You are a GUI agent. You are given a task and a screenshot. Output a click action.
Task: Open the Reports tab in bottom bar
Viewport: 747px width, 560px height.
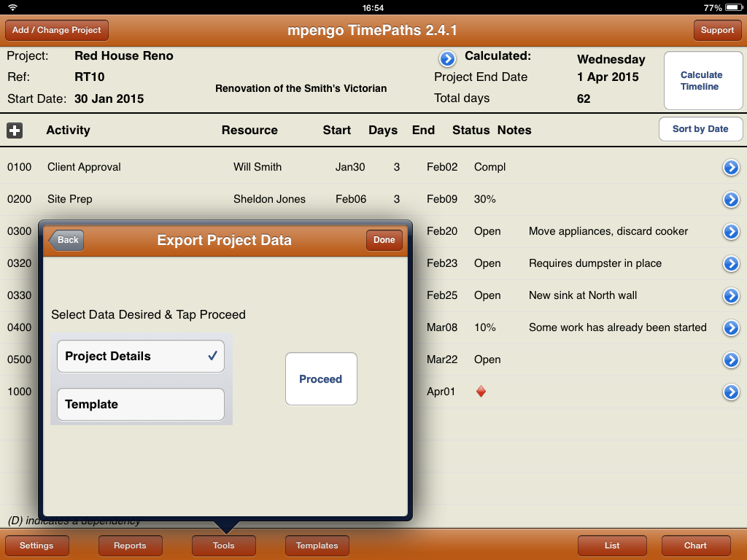tap(130, 545)
